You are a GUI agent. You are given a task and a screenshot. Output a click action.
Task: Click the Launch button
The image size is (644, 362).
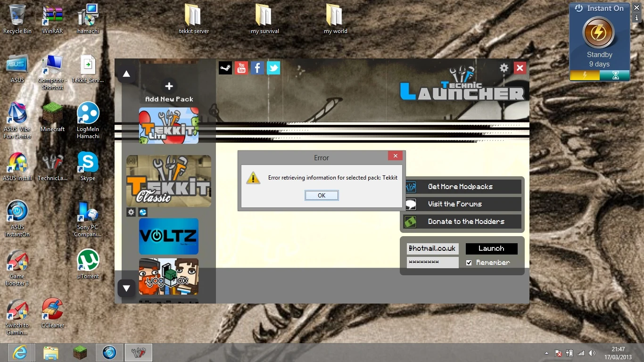tap(491, 248)
